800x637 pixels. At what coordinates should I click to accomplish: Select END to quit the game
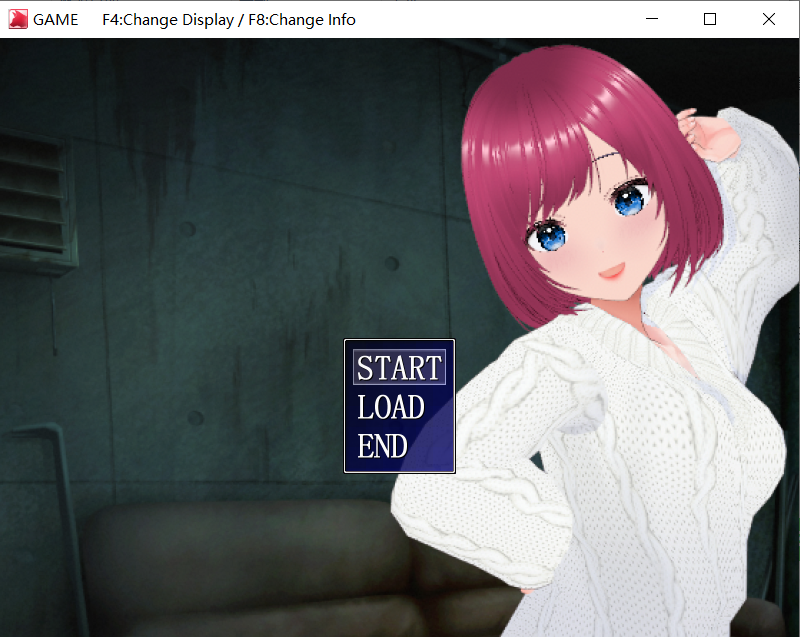[382, 446]
